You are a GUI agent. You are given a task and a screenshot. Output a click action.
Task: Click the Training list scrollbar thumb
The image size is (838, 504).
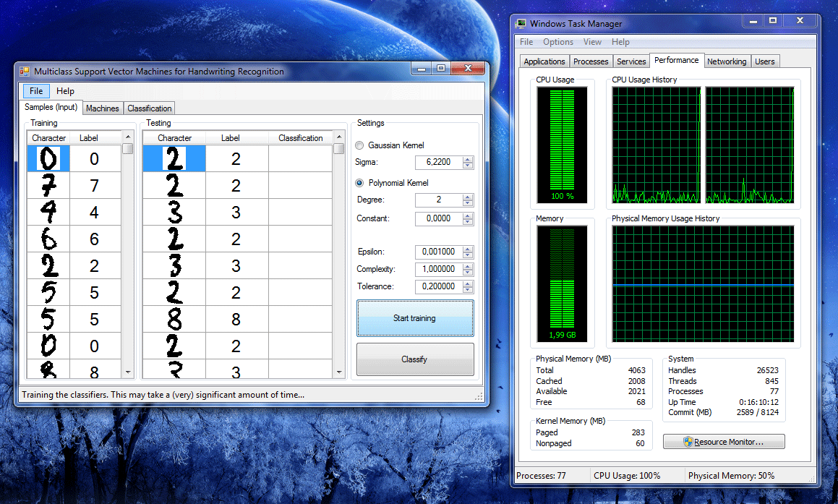(x=128, y=148)
